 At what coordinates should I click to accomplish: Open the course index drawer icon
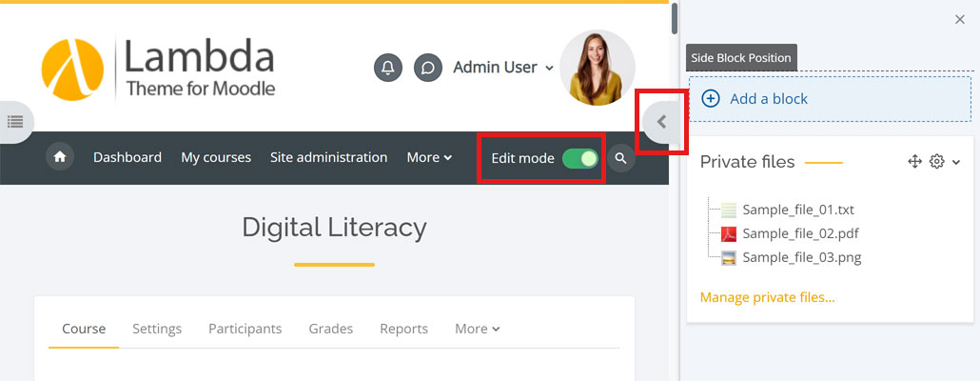pyautogui.click(x=15, y=121)
